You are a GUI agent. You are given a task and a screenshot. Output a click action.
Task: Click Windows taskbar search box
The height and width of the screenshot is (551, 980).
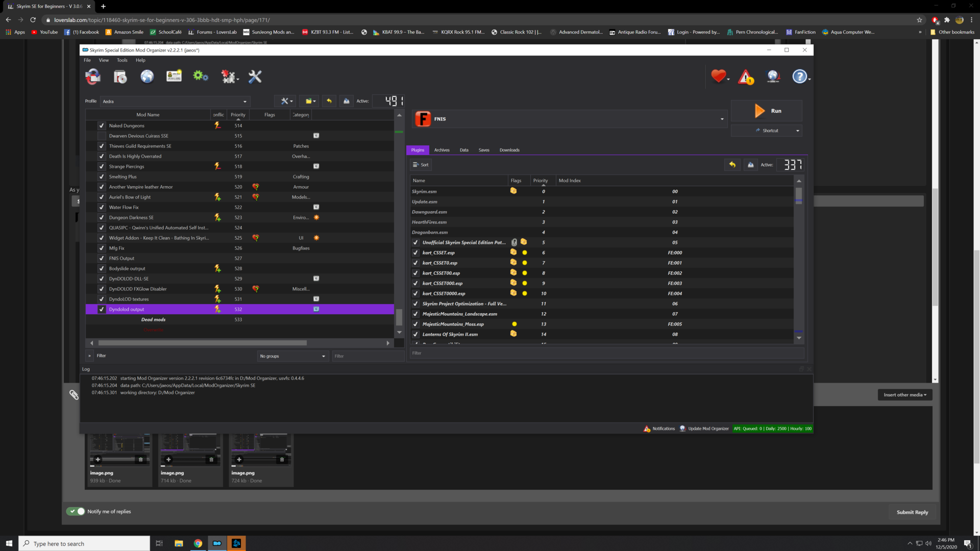[x=84, y=543]
